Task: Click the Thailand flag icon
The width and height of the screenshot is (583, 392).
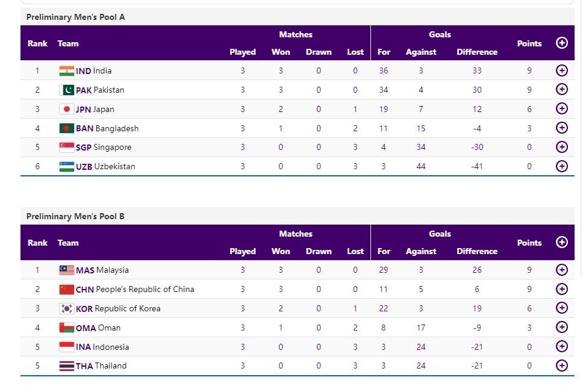Action: coord(66,366)
